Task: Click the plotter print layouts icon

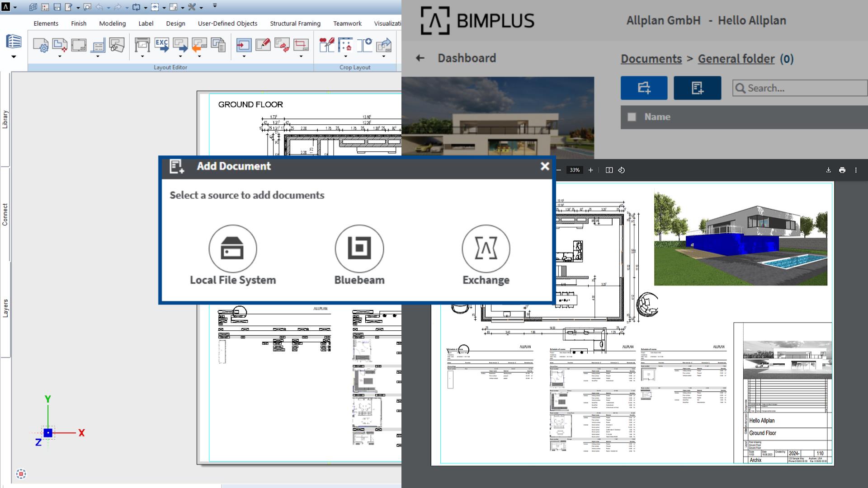Action: click(142, 45)
